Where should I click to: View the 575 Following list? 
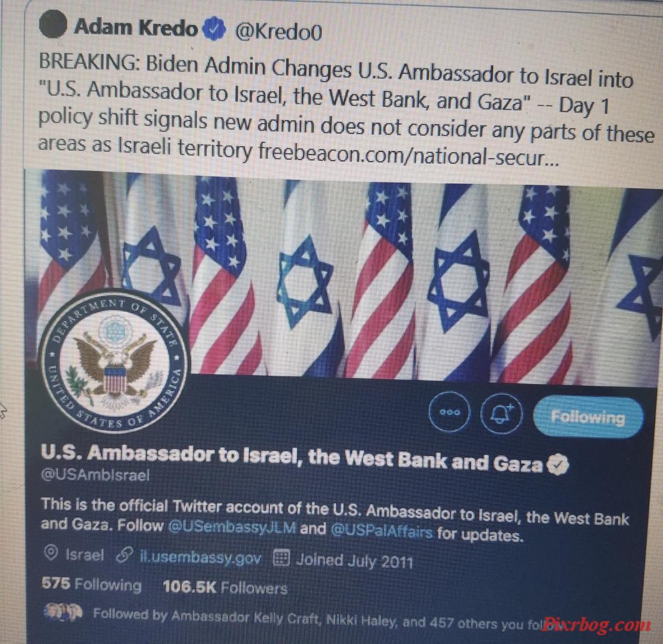(x=91, y=584)
